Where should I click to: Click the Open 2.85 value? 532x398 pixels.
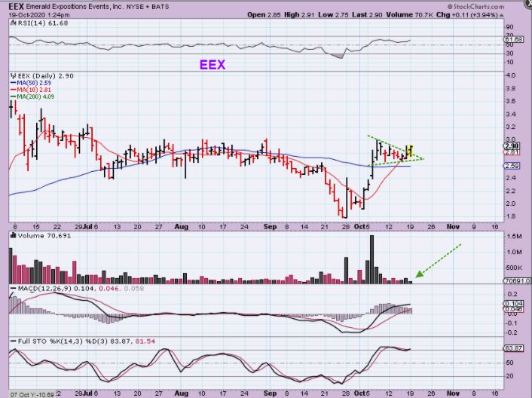[x=264, y=14]
